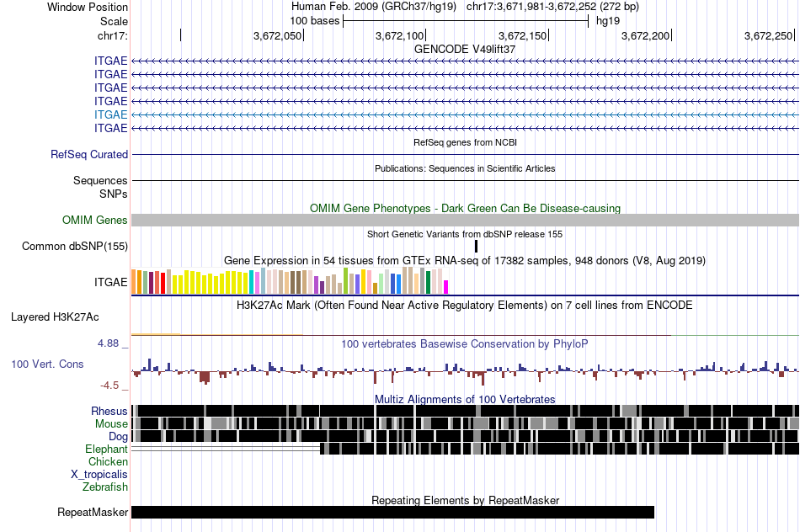Open '100 vertebrates Basewise Conservation by PhyloP' title
800x532 pixels.
click(x=465, y=343)
